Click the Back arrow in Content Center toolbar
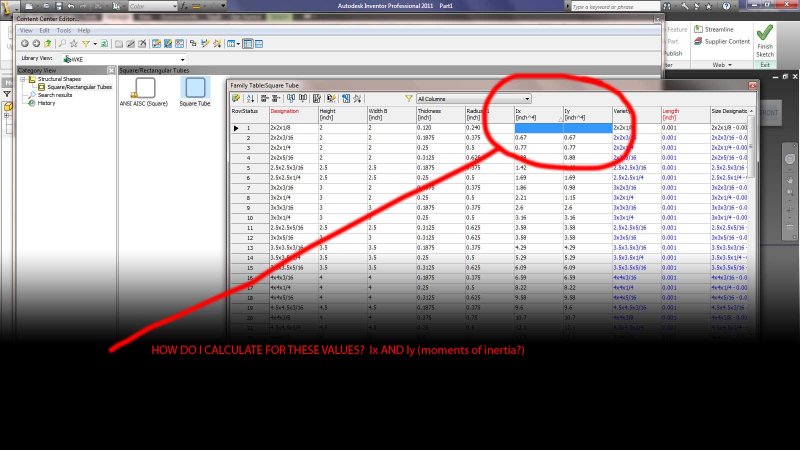This screenshot has height=450, width=800. point(24,44)
